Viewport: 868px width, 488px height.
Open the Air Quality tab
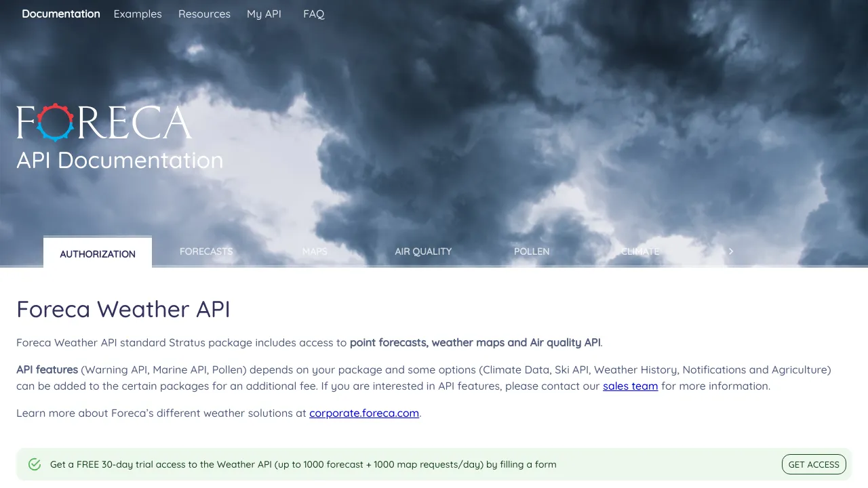[x=423, y=251]
